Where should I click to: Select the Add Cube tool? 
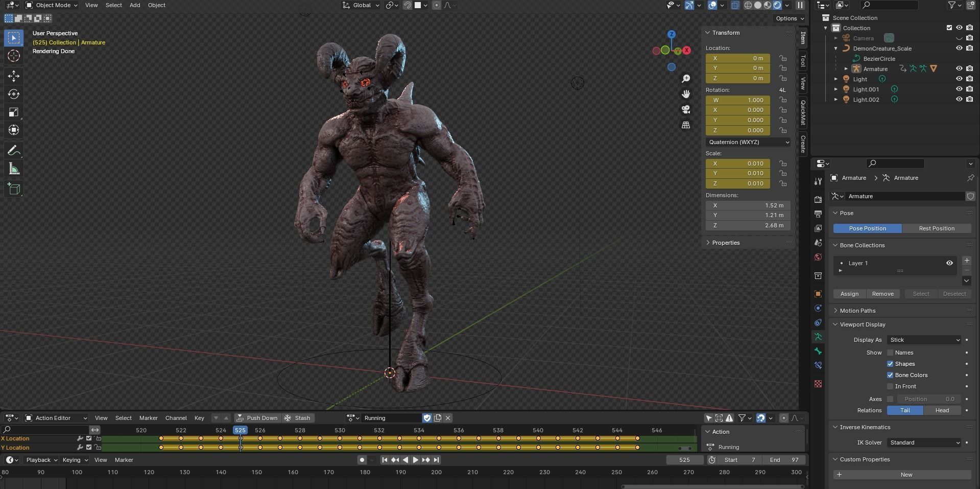14,189
